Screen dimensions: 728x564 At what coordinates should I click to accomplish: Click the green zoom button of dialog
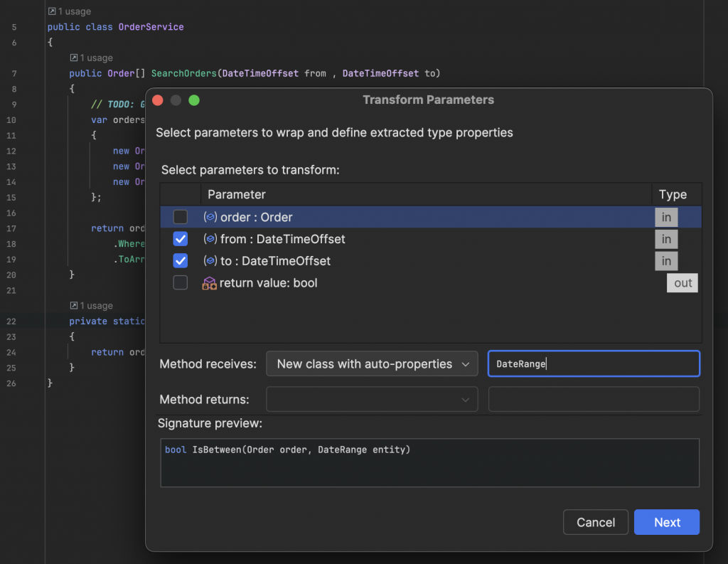(x=194, y=100)
